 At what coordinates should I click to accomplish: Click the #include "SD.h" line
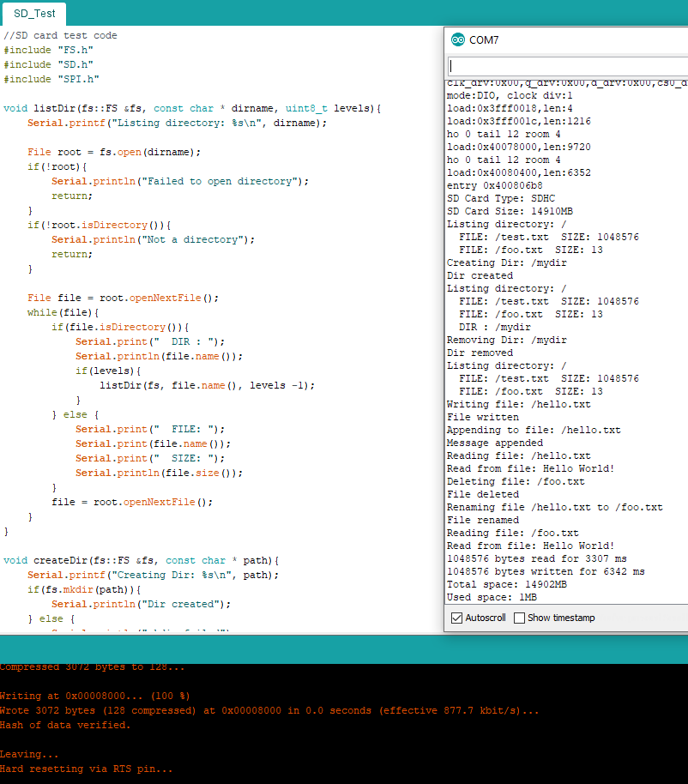tap(48, 64)
